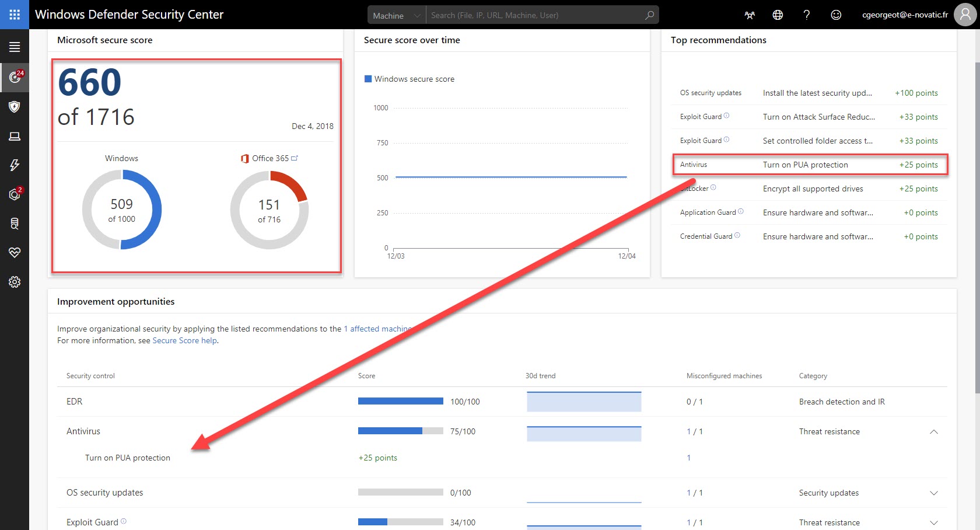The height and width of the screenshot is (530, 980).
Task: Click the 660 secure score number
Action: point(90,82)
